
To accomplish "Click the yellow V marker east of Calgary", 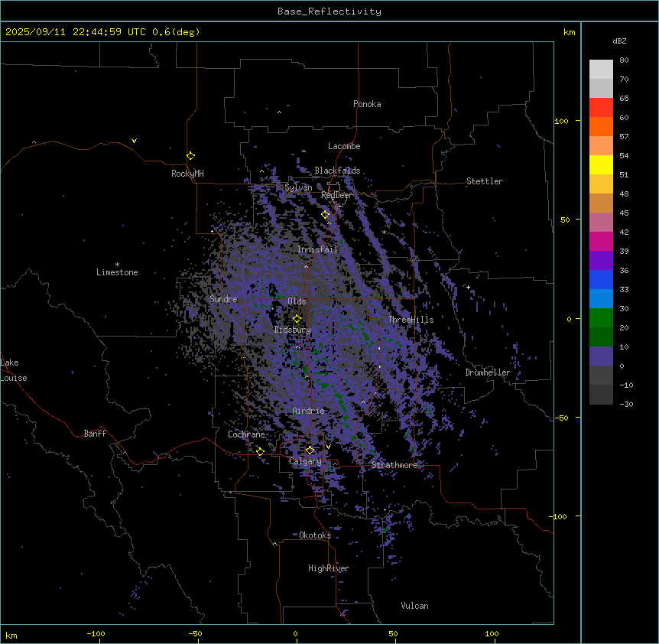I will 328,447.
